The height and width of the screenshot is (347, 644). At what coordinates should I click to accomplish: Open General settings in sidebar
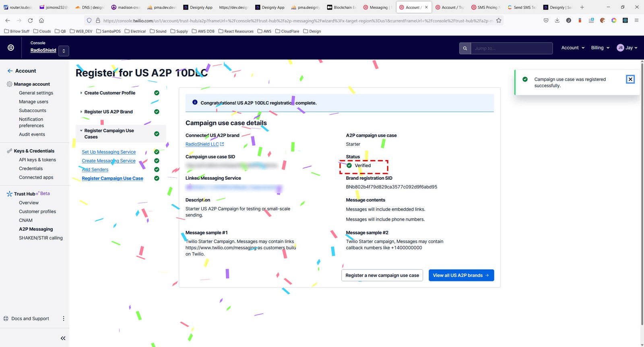(x=36, y=93)
